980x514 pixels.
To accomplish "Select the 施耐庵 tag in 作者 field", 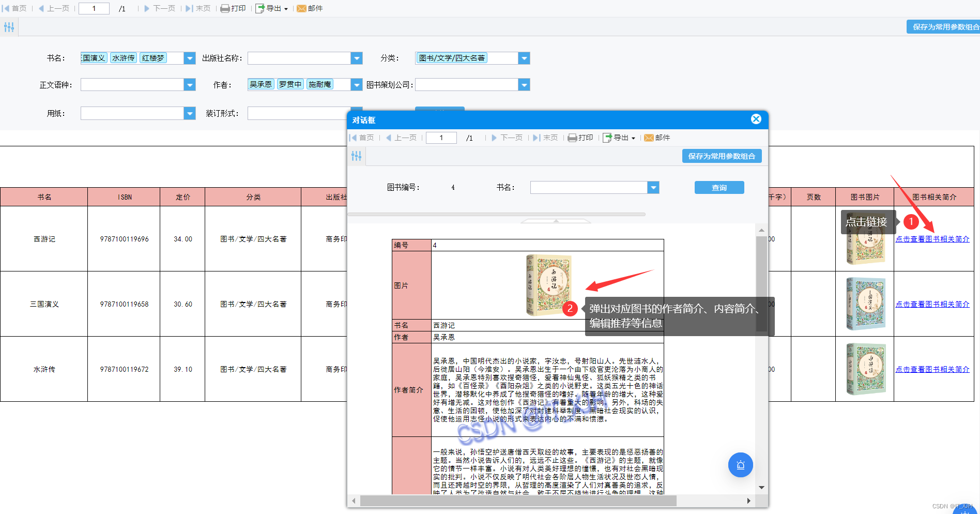I will click(320, 84).
